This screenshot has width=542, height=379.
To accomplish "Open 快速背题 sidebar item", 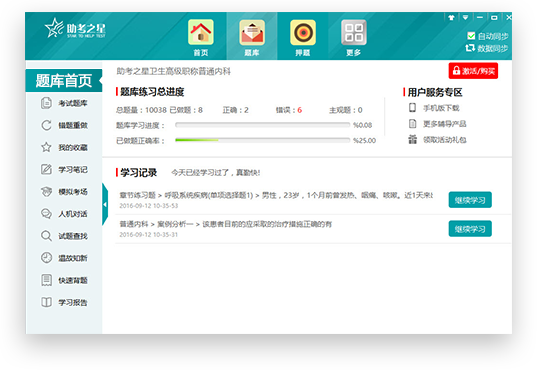I will (x=64, y=280).
